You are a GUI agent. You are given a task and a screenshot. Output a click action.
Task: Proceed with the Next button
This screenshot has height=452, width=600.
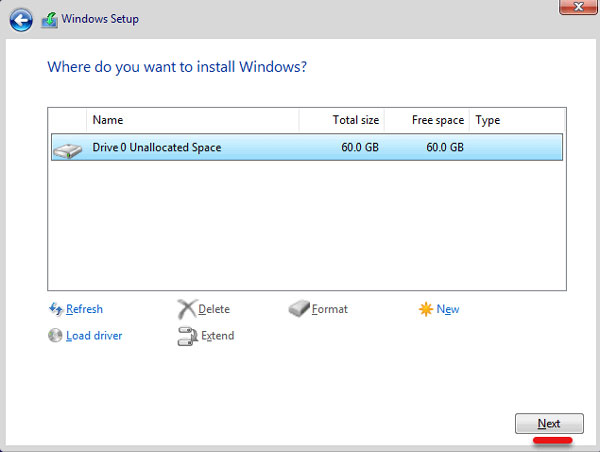549,423
